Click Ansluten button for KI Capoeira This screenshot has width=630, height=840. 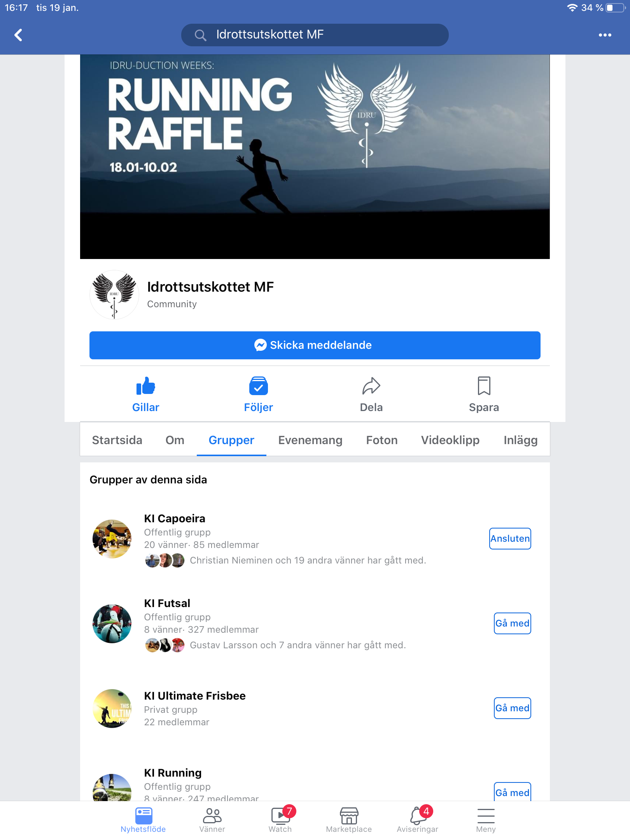(x=510, y=539)
